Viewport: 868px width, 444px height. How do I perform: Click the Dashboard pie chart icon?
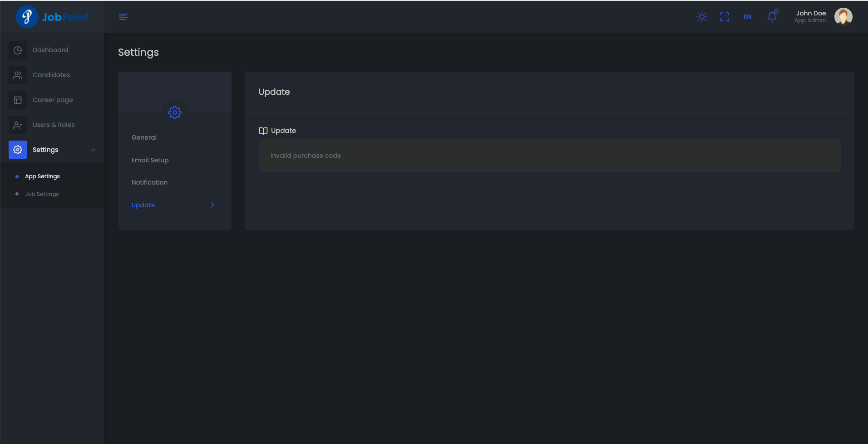pyautogui.click(x=18, y=50)
